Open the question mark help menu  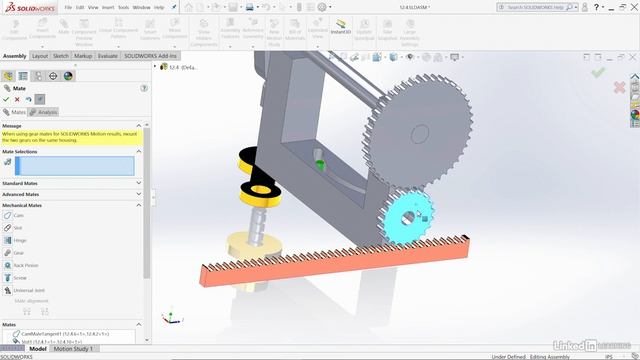[596, 7]
